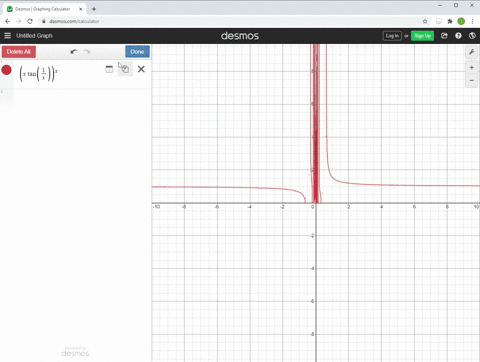Image resolution: width=480 pixels, height=362 pixels.
Task: Zoom in on the graph
Action: pyautogui.click(x=472, y=68)
